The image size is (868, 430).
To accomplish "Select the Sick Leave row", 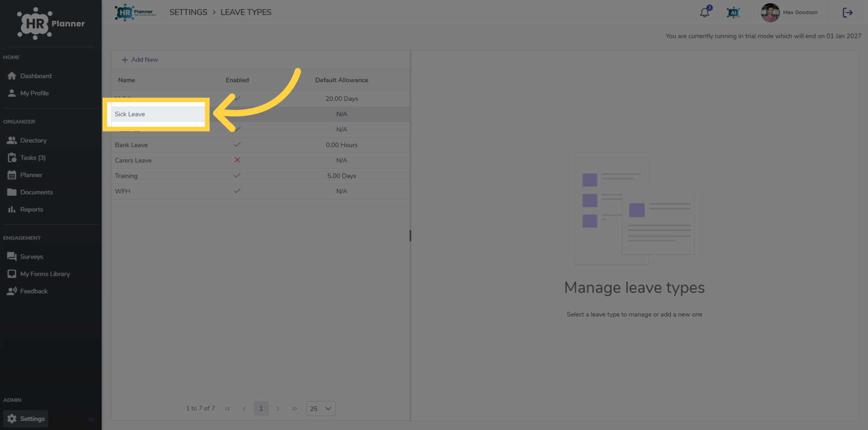I will click(x=261, y=114).
